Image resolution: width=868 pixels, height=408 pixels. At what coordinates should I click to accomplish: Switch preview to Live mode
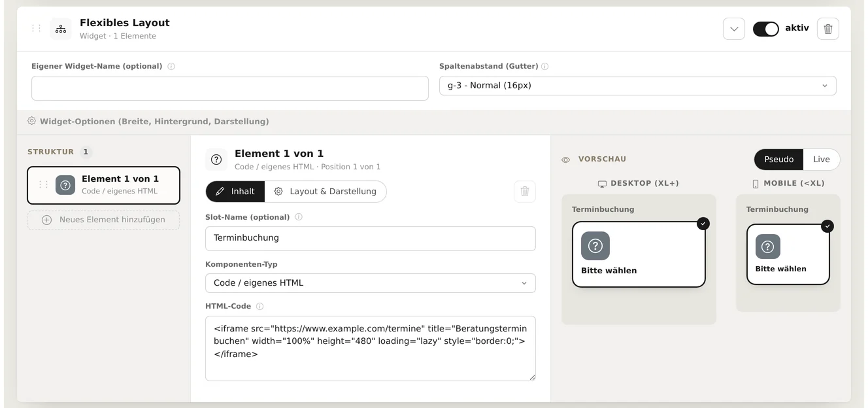click(822, 160)
